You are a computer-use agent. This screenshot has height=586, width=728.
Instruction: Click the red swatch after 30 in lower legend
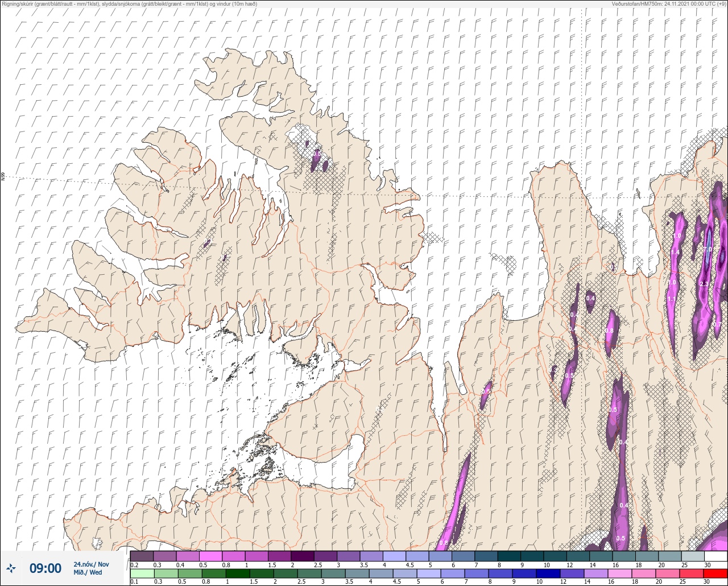[x=715, y=573]
